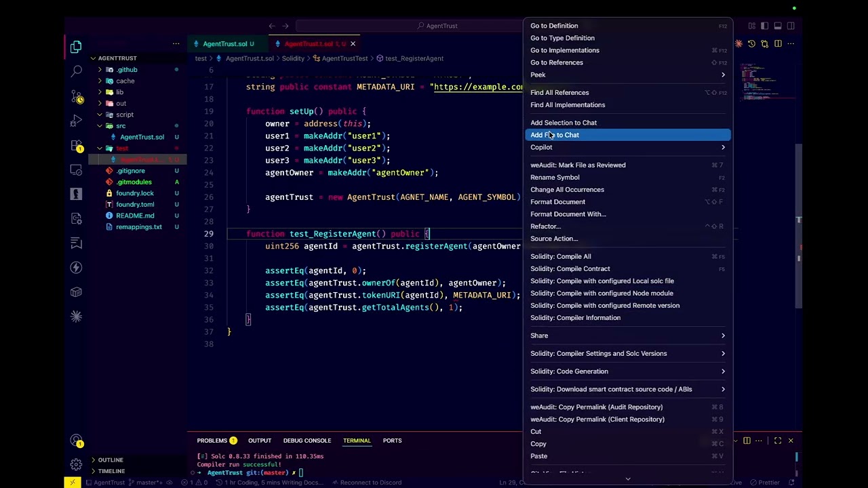Navigate forward with the title bar arrow
The width and height of the screenshot is (868, 488).
pos(285,26)
